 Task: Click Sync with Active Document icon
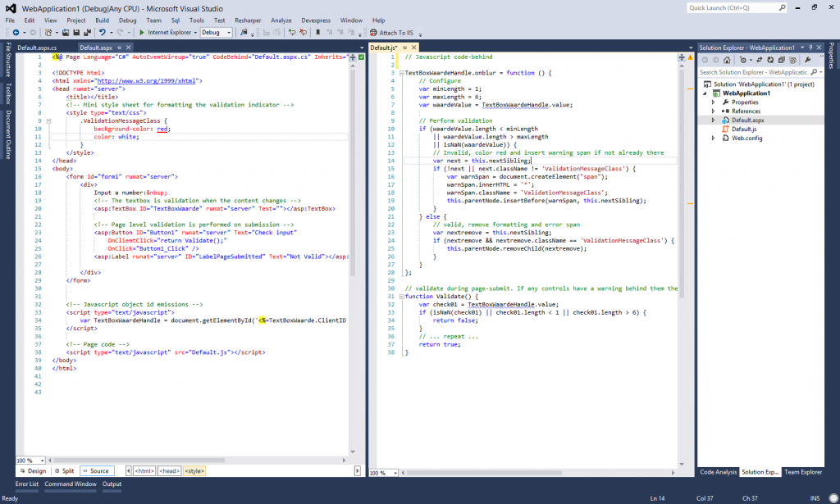759,60
